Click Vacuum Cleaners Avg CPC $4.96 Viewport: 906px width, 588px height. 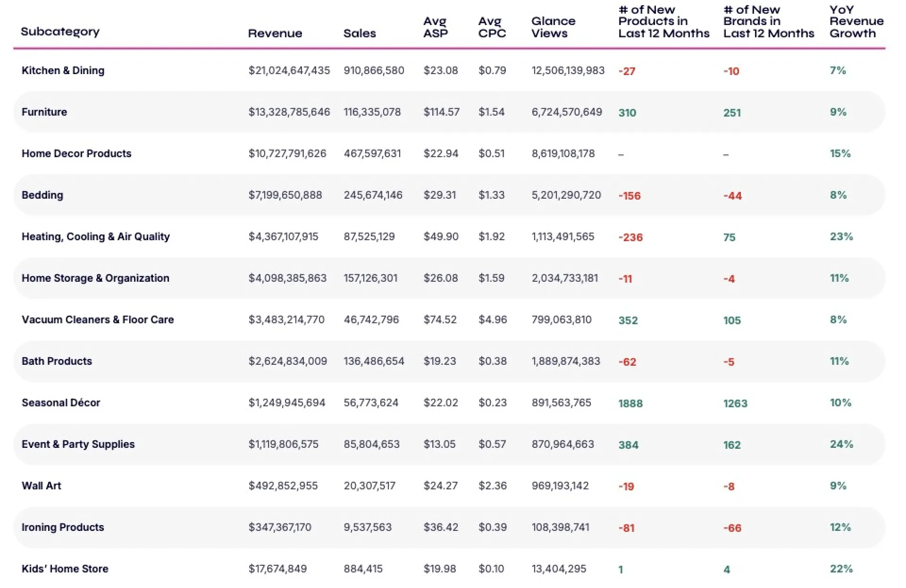click(x=493, y=319)
